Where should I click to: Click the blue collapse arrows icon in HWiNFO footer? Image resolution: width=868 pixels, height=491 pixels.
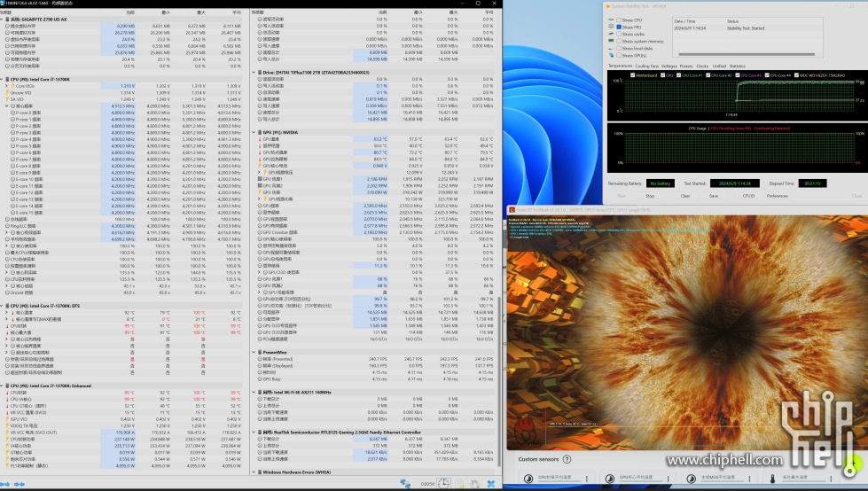pyautogui.click(x=20, y=484)
